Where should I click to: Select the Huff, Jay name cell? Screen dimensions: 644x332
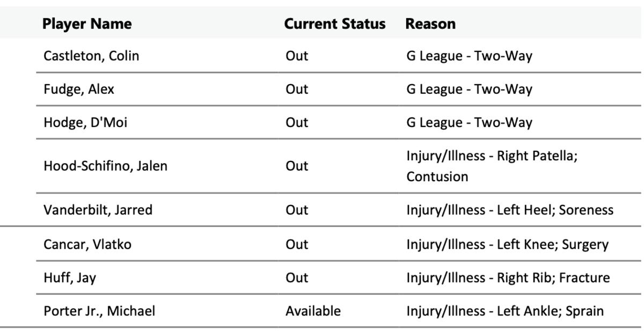pyautogui.click(x=70, y=278)
